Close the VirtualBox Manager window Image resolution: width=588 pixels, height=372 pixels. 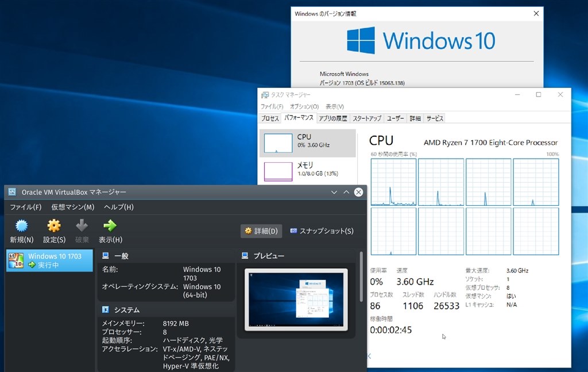pyautogui.click(x=358, y=192)
